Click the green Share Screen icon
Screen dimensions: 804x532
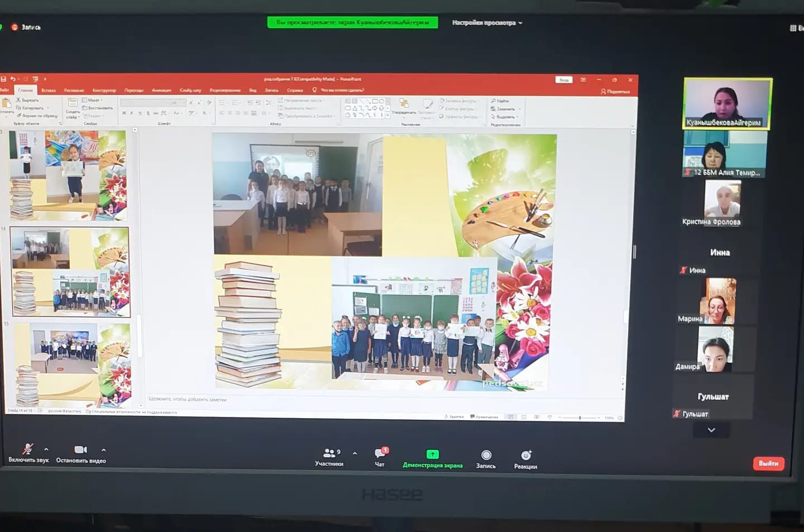(432, 454)
